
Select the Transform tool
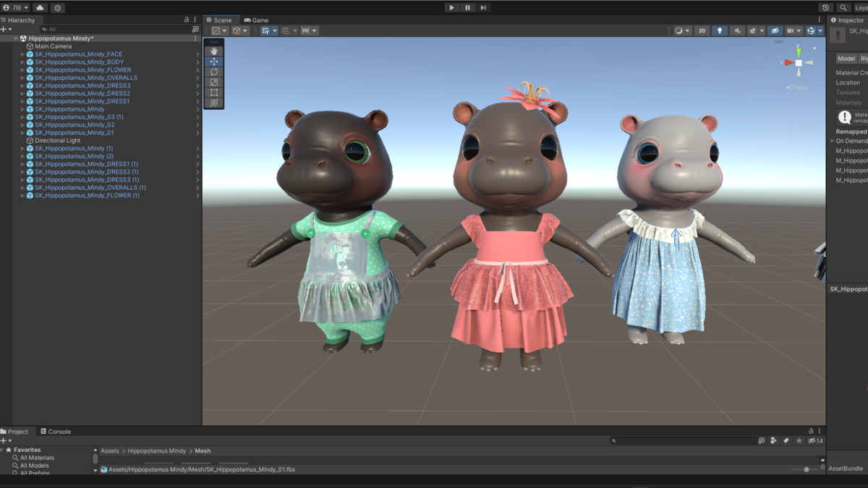point(214,103)
